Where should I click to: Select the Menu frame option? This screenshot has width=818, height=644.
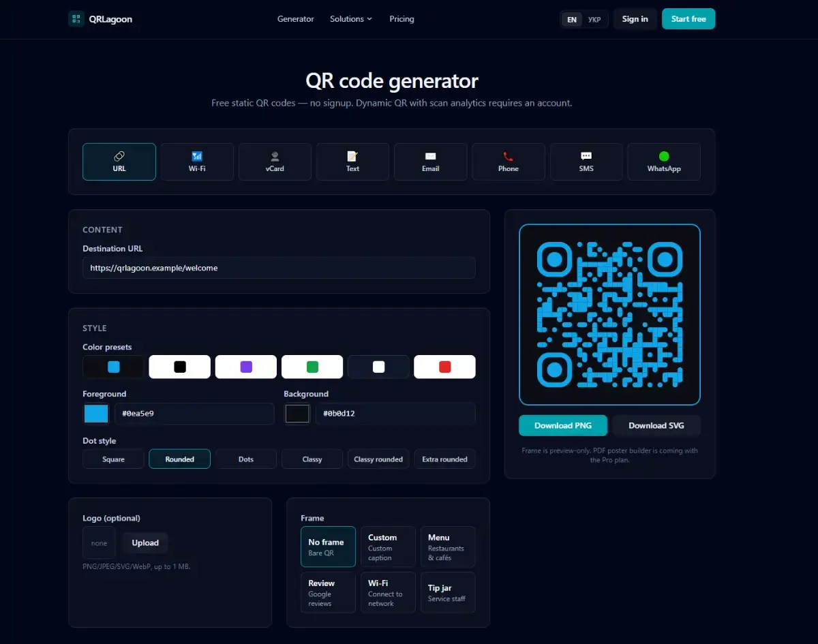(448, 547)
